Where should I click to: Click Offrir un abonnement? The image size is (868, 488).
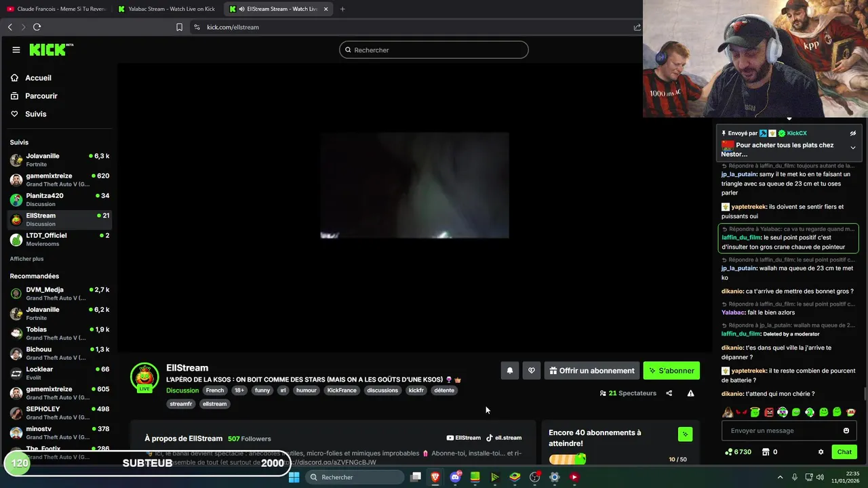[x=592, y=371]
